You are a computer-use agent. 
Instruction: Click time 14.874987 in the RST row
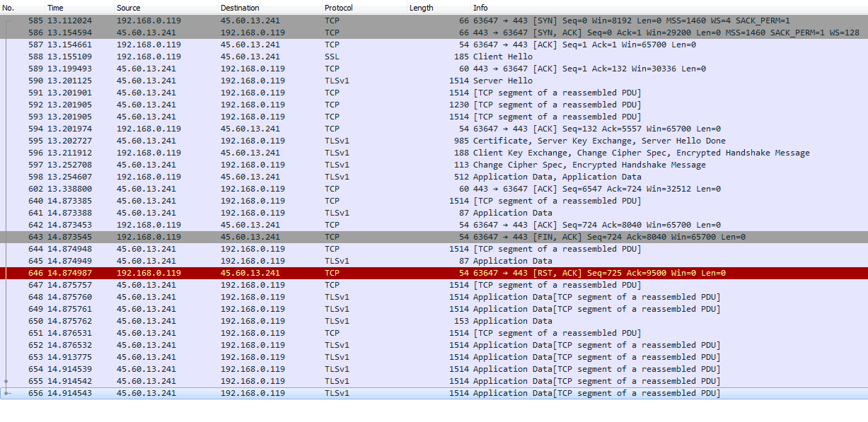(x=69, y=273)
